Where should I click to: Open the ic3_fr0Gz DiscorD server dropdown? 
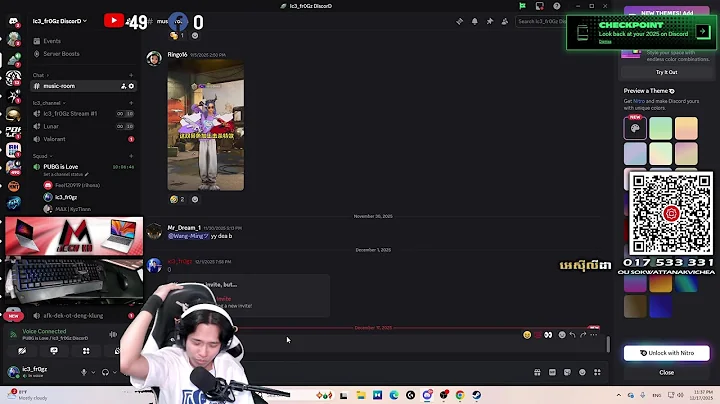click(x=60, y=21)
